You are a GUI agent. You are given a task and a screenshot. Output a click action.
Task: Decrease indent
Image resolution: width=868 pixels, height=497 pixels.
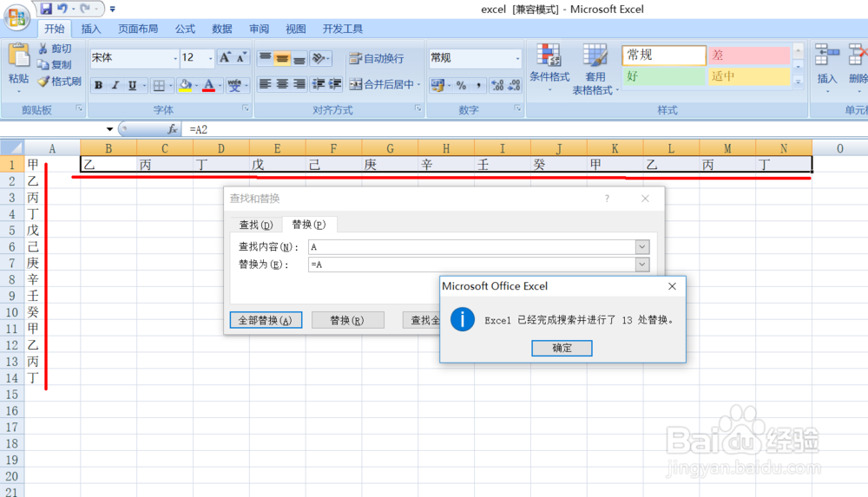(319, 84)
